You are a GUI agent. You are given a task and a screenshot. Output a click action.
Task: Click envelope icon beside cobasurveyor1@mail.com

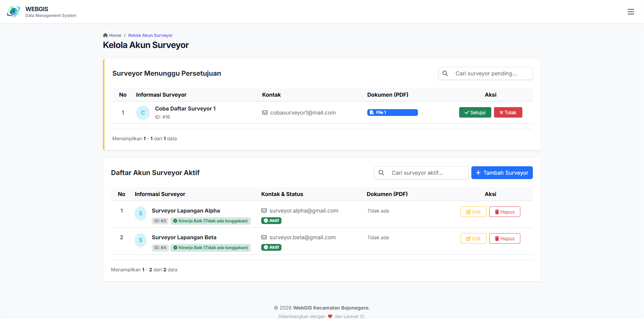[265, 113]
